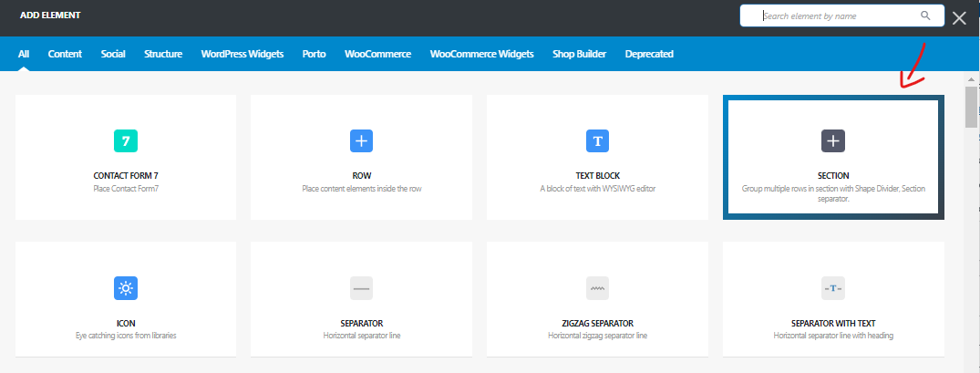This screenshot has width=980, height=373.
Task: Click 'Eye catching icons from libraries' text
Action: pyautogui.click(x=126, y=336)
